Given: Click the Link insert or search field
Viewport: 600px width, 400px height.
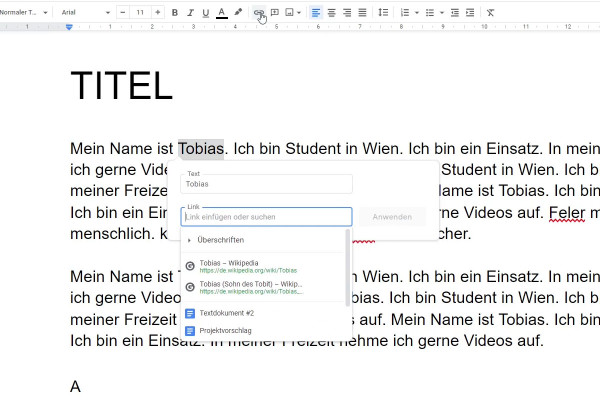Looking at the screenshot, I should pyautogui.click(x=266, y=217).
